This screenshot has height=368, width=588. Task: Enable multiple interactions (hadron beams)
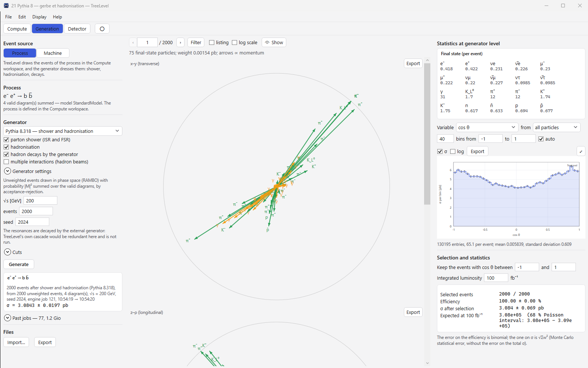pos(6,162)
